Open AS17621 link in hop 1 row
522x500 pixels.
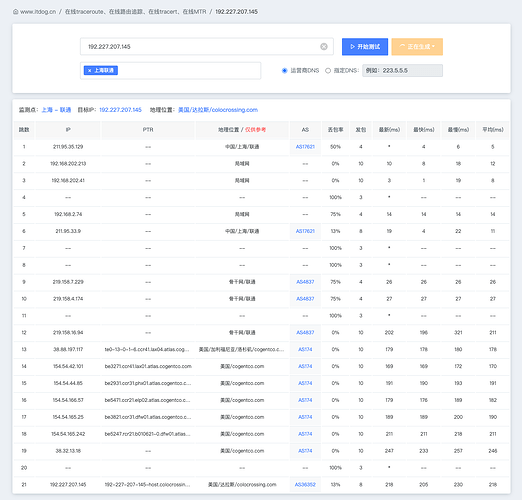point(305,147)
